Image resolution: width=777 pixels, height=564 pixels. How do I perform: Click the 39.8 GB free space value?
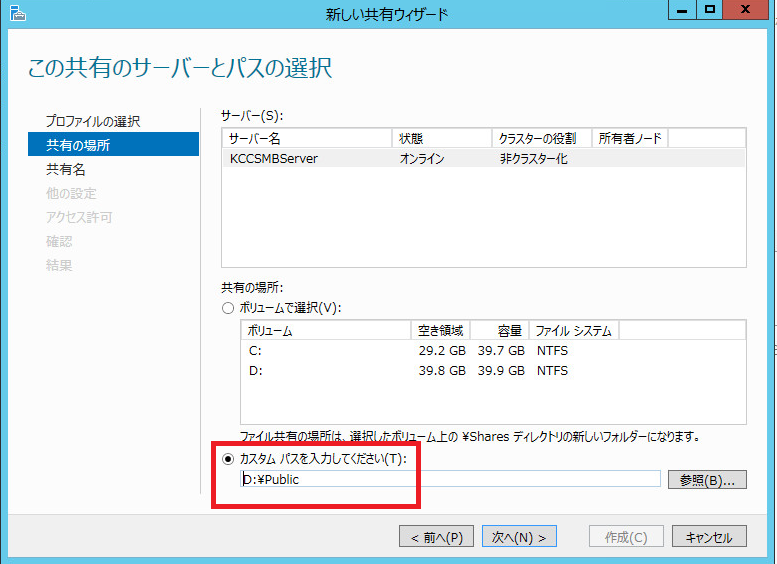pyautogui.click(x=442, y=370)
